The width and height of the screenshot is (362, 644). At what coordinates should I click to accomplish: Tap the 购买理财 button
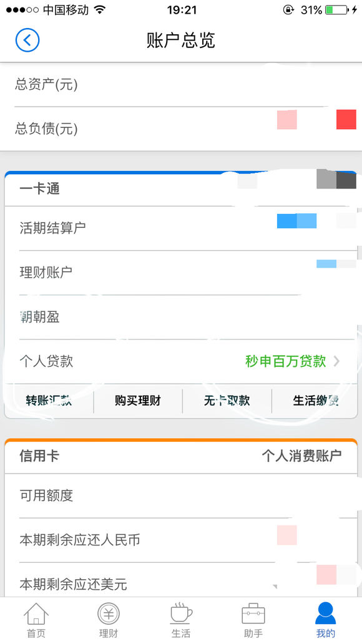pos(138,401)
